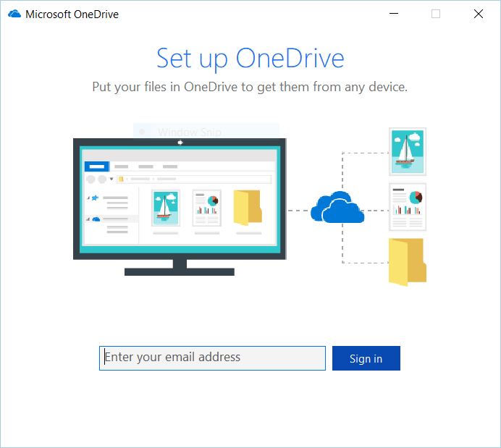Close the Microsoft OneDrive setup window
This screenshot has width=501, height=448.
(479, 14)
